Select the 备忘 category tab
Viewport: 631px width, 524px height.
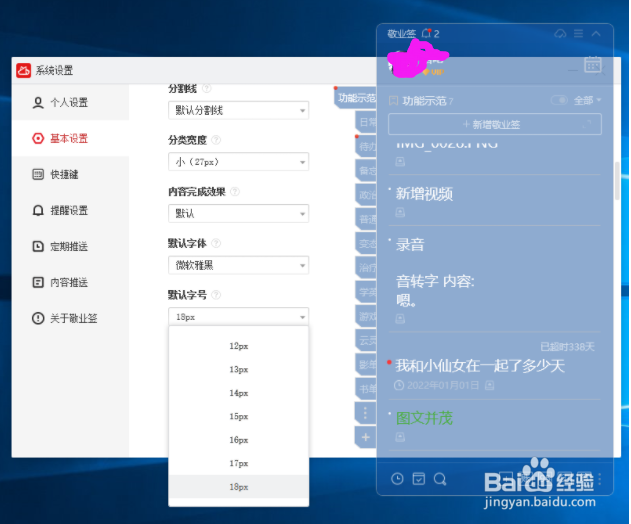click(366, 171)
